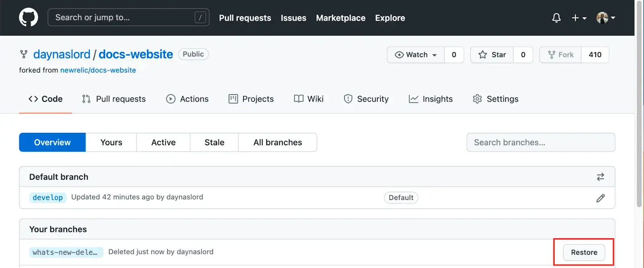The height and width of the screenshot is (268, 644).
Task: Open the notifications bell
Action: tap(556, 18)
